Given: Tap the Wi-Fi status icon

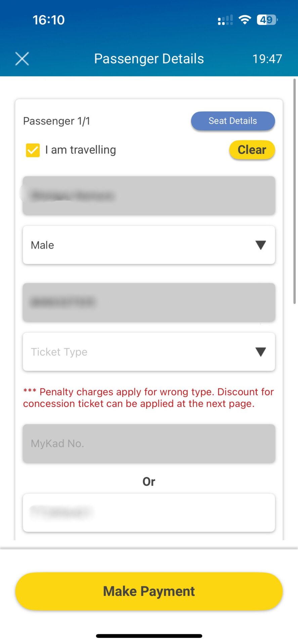Looking at the screenshot, I should pos(245,20).
